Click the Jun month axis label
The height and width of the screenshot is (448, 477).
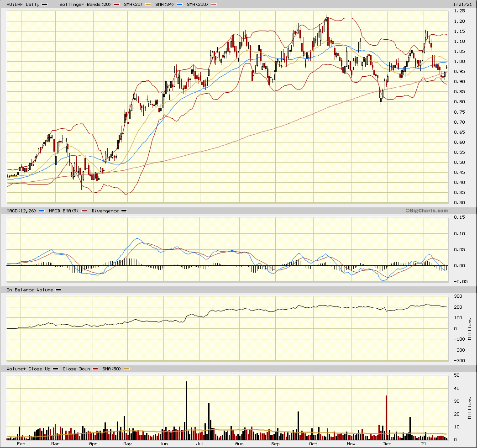coord(164,444)
